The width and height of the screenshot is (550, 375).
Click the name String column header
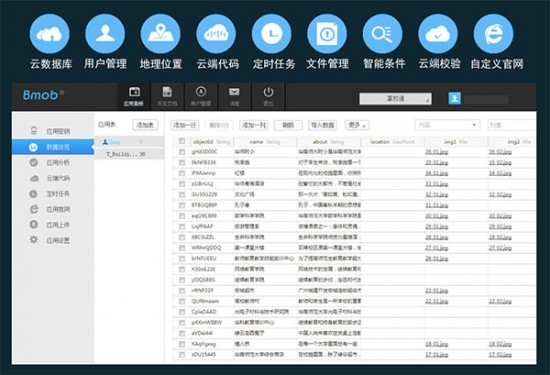tap(265, 142)
